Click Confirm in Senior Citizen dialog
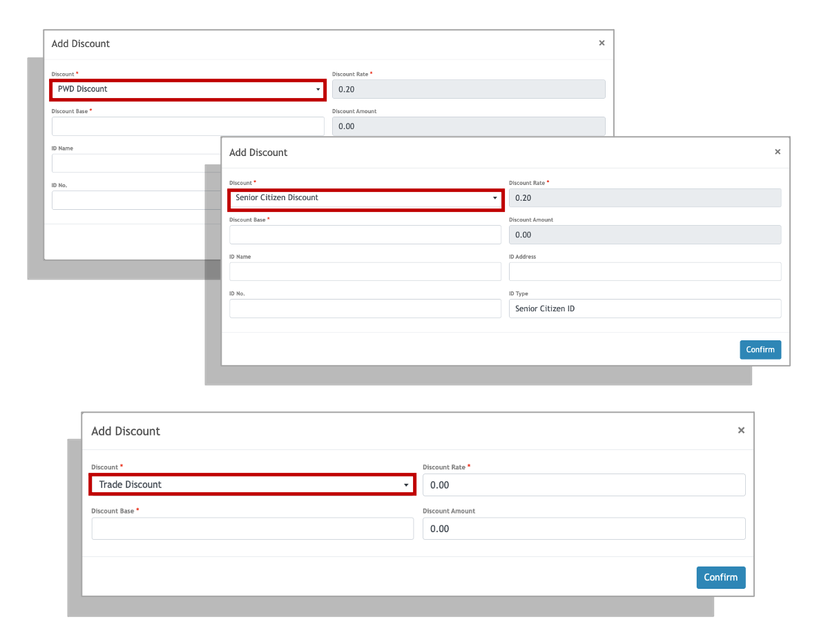Image resolution: width=817 pixels, height=644 pixels. tap(760, 350)
